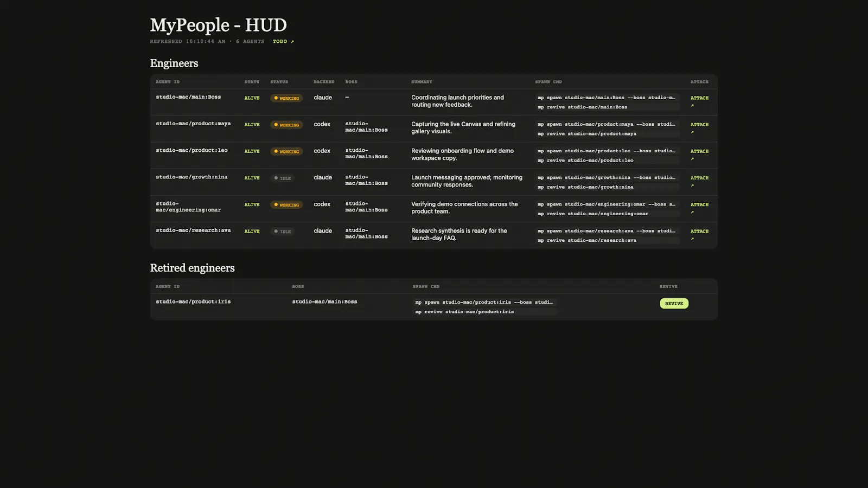
Task: Select spawn command for growth:nina
Action: point(607,177)
